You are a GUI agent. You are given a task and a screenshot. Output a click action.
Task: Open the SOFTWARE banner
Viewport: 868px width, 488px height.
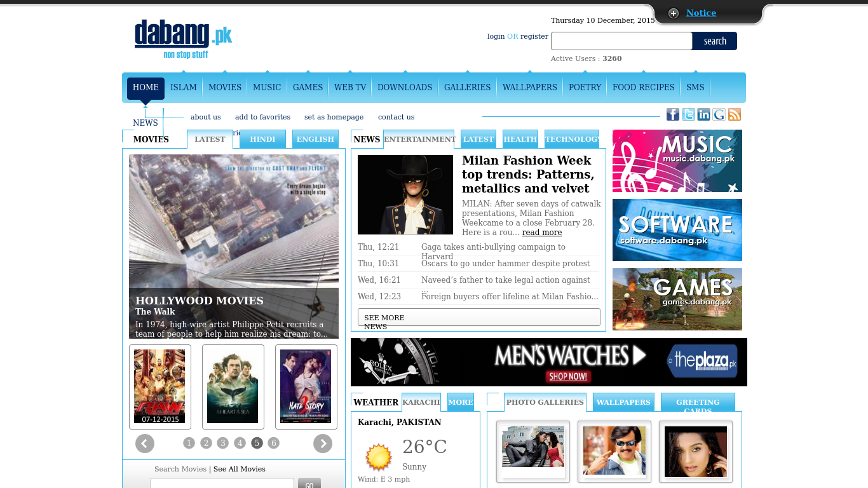pos(677,230)
